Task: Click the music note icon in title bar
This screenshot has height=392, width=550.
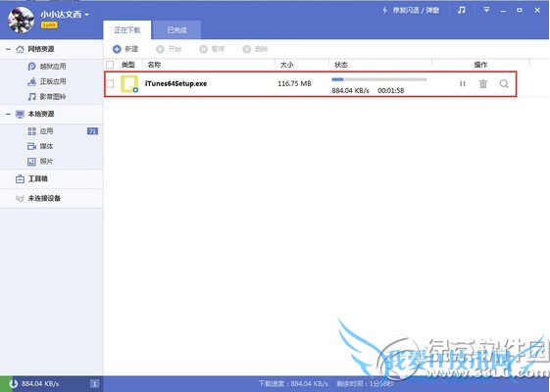Action: [x=462, y=10]
